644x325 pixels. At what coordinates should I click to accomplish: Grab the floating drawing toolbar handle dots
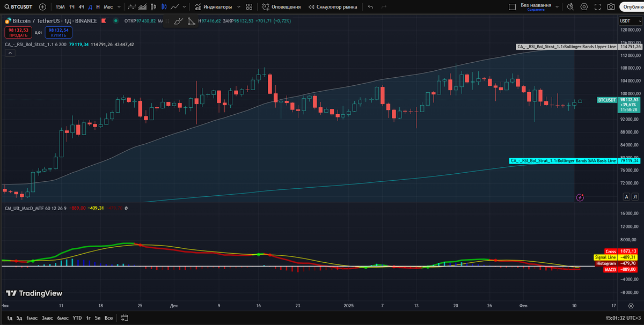(167, 21)
